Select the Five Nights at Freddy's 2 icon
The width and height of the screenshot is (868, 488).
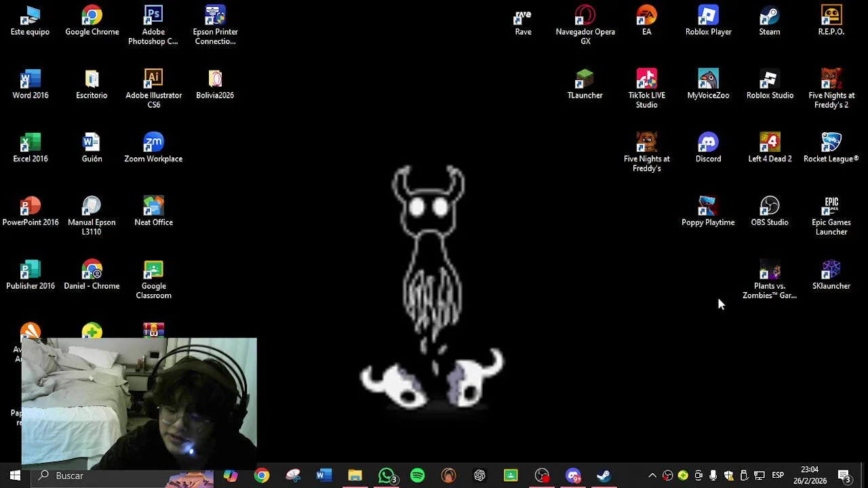tap(831, 89)
